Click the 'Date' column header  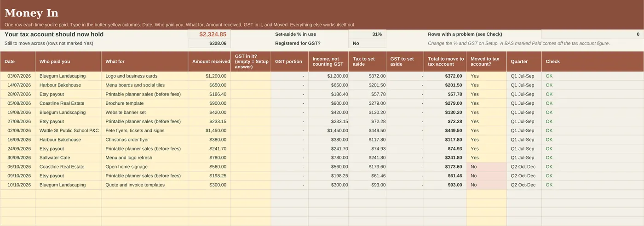coord(17,62)
